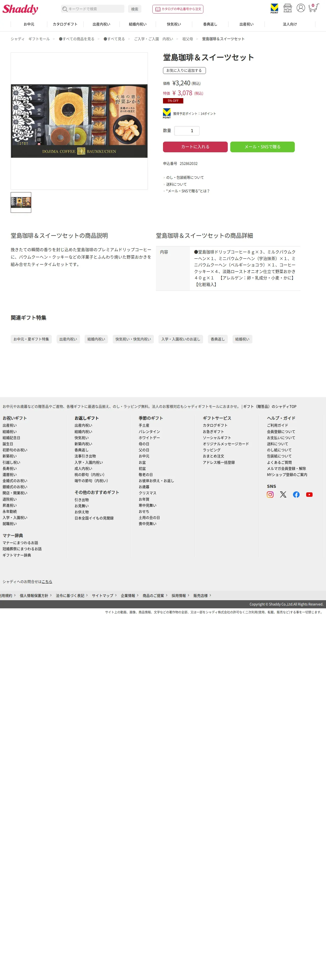The height and width of the screenshot is (980, 326).
Task: Open よくあるご質問 footer link
Action: pos(279,463)
